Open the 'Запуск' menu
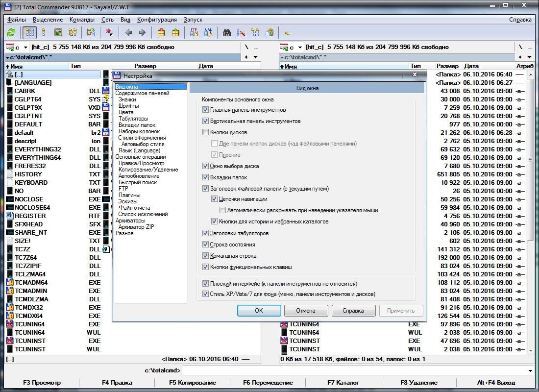The height and width of the screenshot is (392, 539). (193, 20)
